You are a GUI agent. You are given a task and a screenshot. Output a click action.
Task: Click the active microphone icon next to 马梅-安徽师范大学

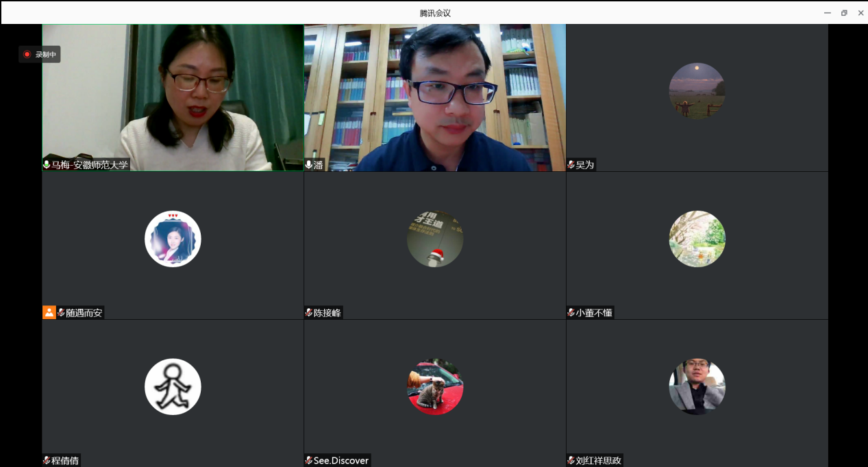(x=47, y=165)
